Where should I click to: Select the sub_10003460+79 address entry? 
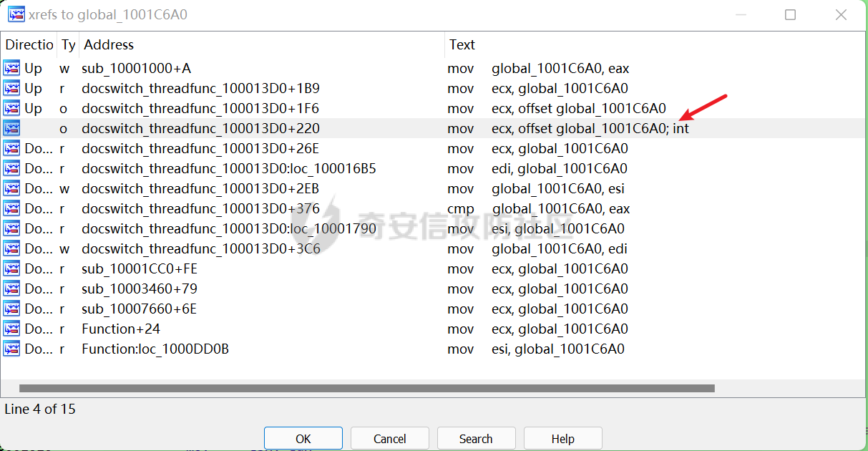click(140, 289)
